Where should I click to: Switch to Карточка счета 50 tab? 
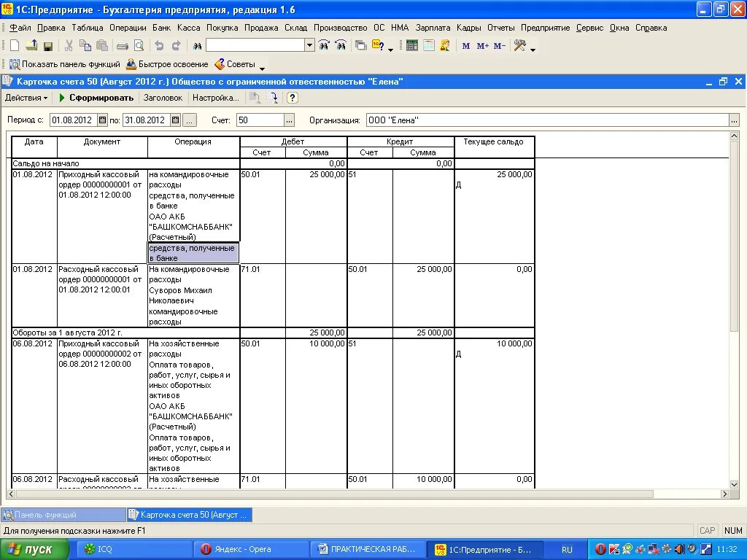click(190, 514)
